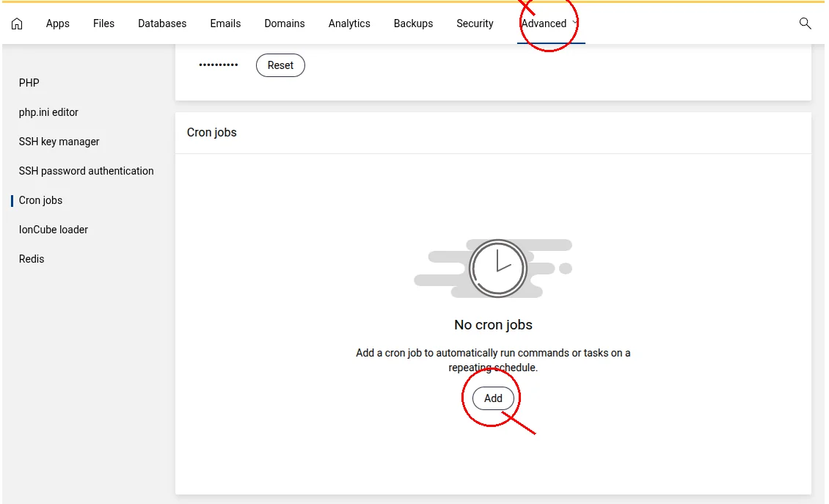
Task: Click the cron job description text
Action: [493, 360]
